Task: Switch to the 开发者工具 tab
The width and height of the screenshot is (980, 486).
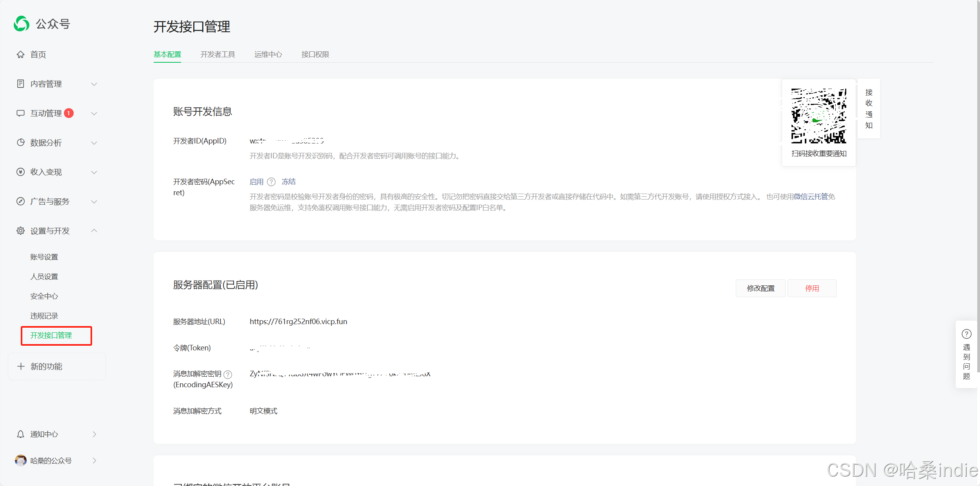Action: point(218,54)
